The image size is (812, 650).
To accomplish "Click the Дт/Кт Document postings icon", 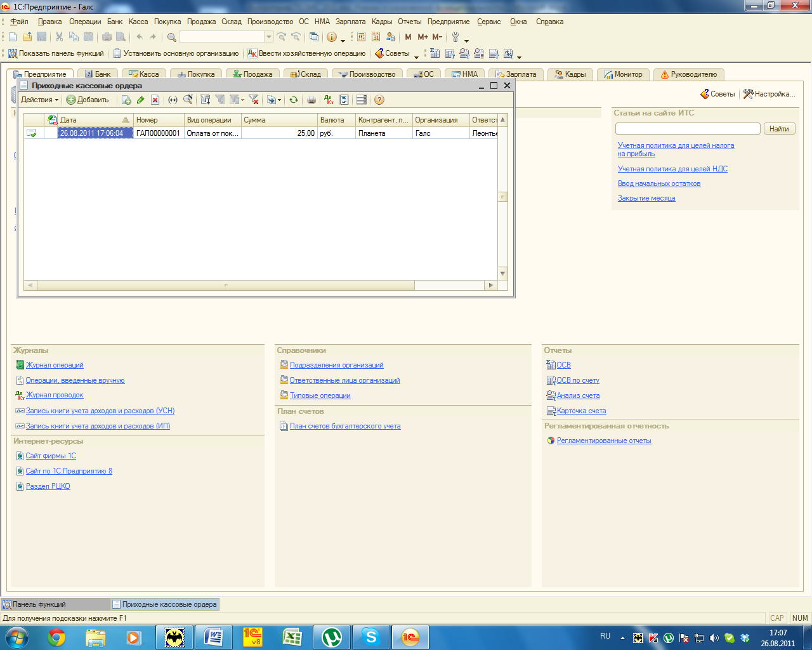I will tap(329, 100).
